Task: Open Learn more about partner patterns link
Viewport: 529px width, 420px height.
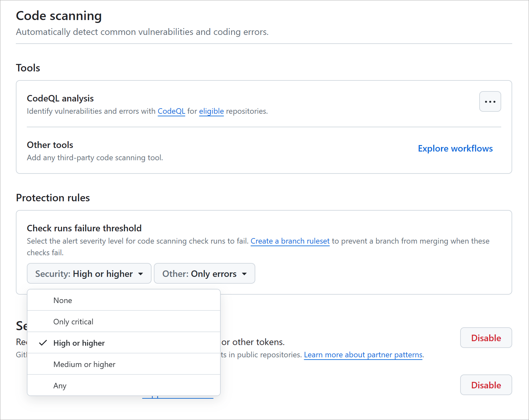Action: click(x=363, y=355)
